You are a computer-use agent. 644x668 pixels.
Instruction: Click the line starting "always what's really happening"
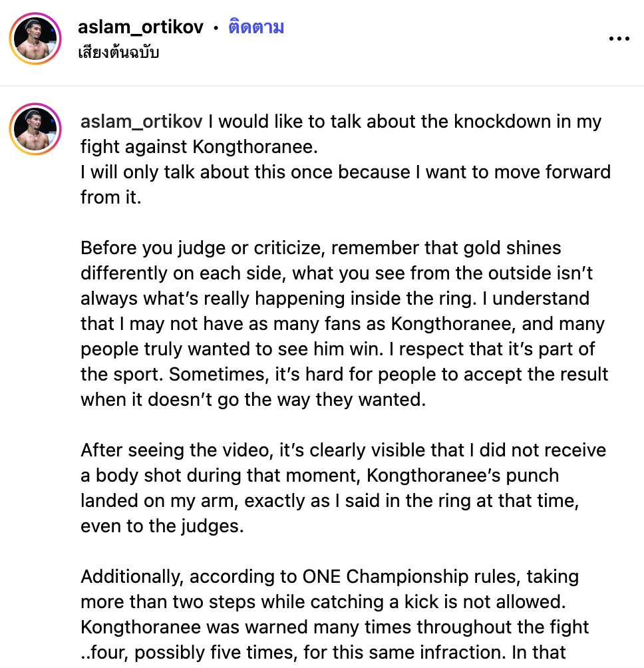[335, 299]
